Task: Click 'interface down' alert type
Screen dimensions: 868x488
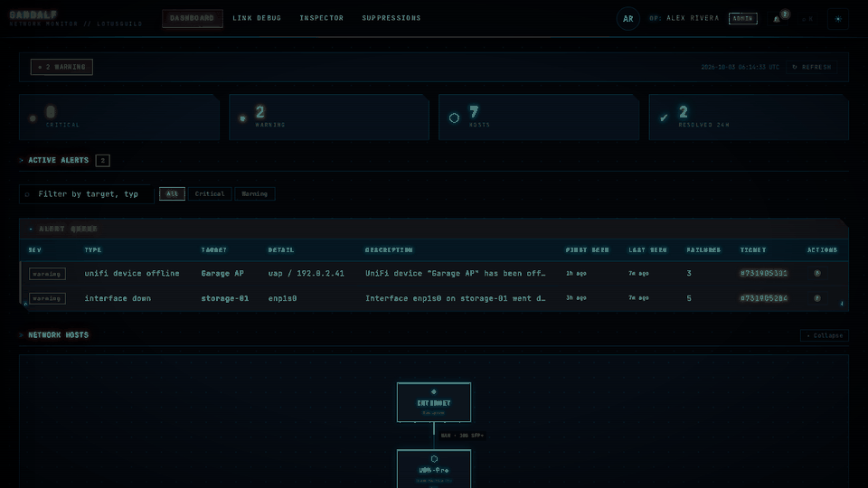Action: (118, 298)
